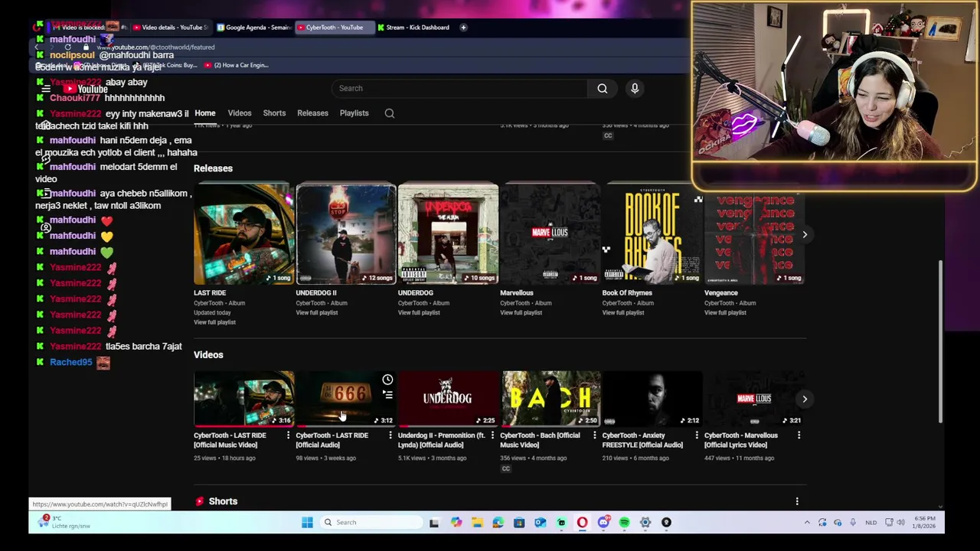The width and height of the screenshot is (980, 551).
Task: Switch to the channel Videos tab
Action: pos(240,113)
